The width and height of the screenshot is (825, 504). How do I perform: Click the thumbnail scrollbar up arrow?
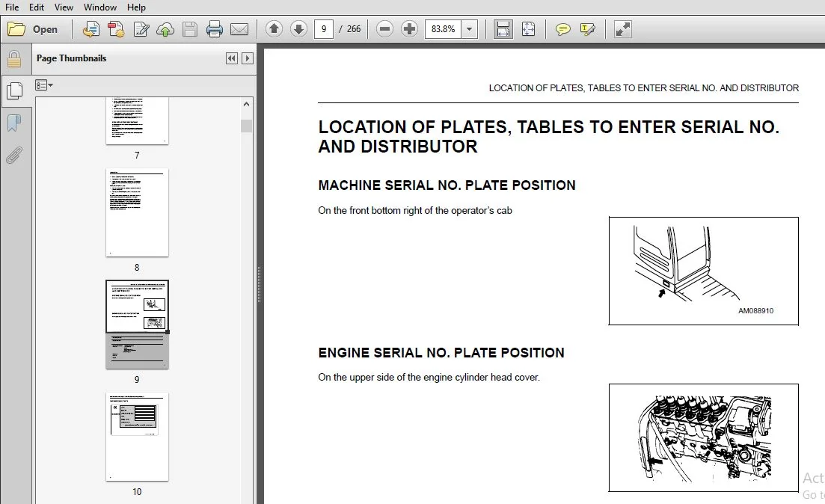pyautogui.click(x=246, y=104)
